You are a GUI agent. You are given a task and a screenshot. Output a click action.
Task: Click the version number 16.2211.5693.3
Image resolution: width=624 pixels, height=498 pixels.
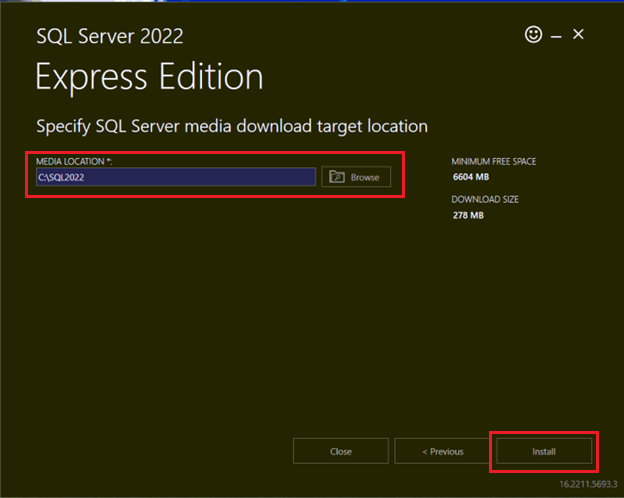click(x=588, y=484)
